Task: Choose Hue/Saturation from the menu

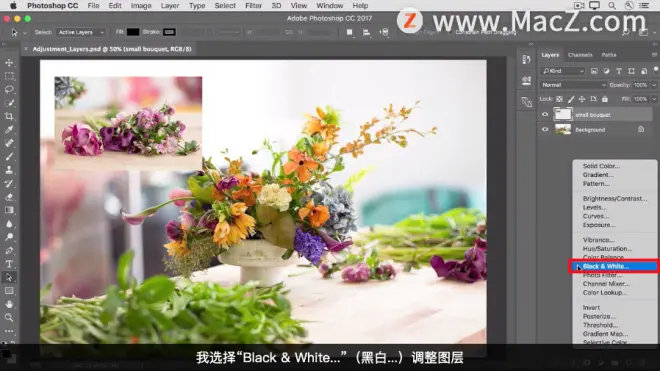Action: pyautogui.click(x=607, y=248)
